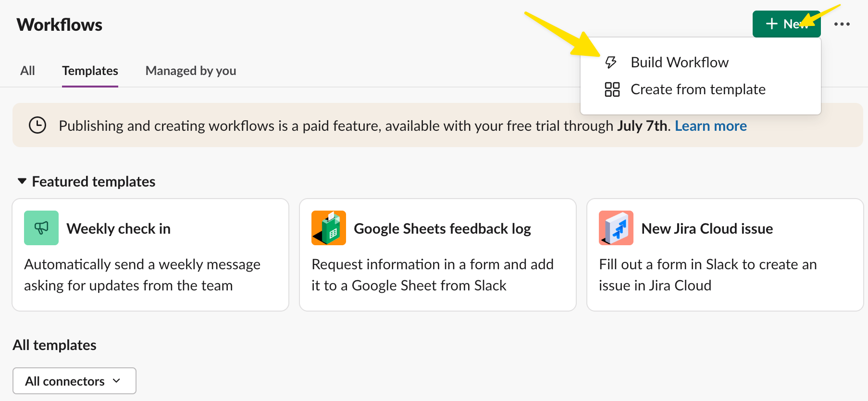The image size is (868, 401).
Task: Click the 'July 7th' trial date text
Action: tap(643, 126)
